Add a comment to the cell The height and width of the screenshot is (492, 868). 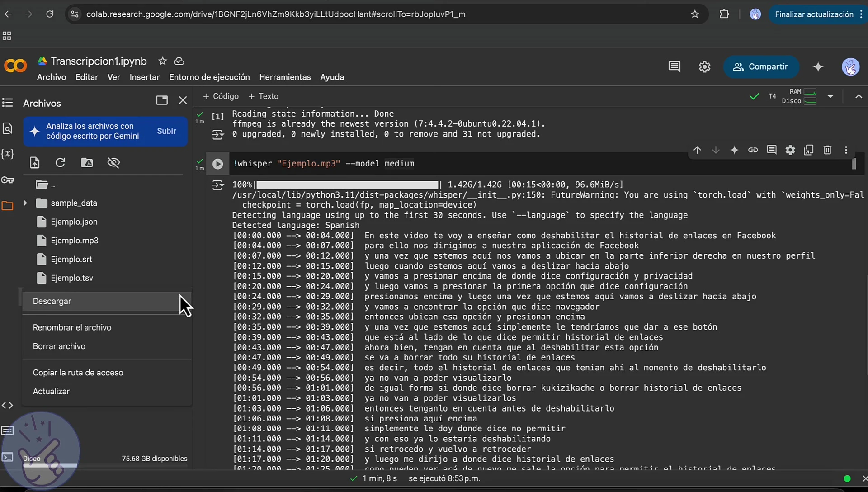click(x=772, y=150)
